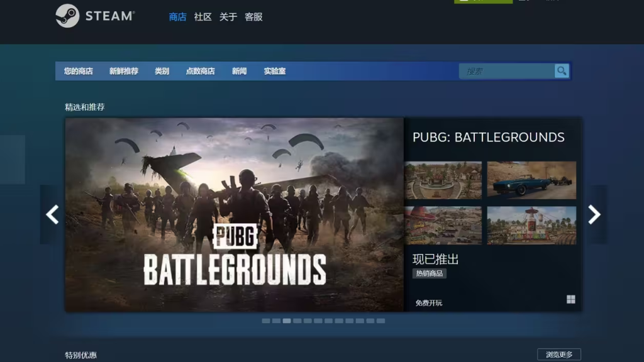Open the 新闻 tab

point(239,71)
